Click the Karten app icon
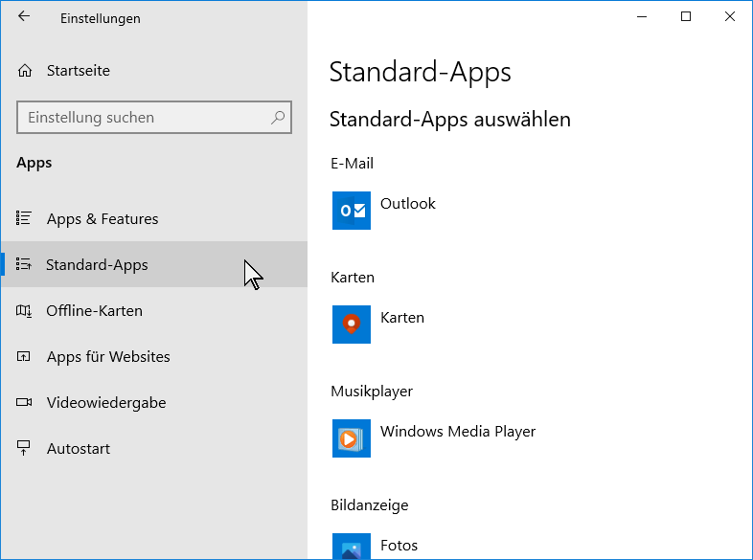 point(352,325)
